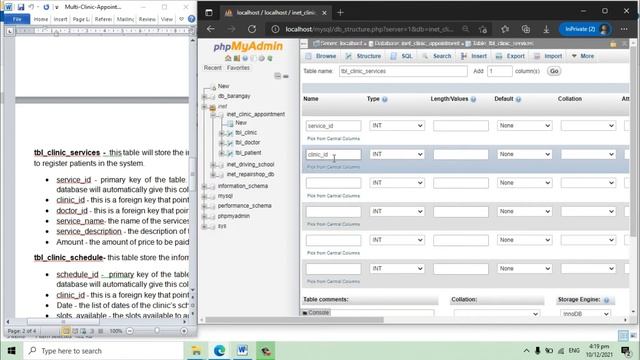Open phpMyAdmin navigation settings gear icon

pyautogui.click(x=262, y=58)
